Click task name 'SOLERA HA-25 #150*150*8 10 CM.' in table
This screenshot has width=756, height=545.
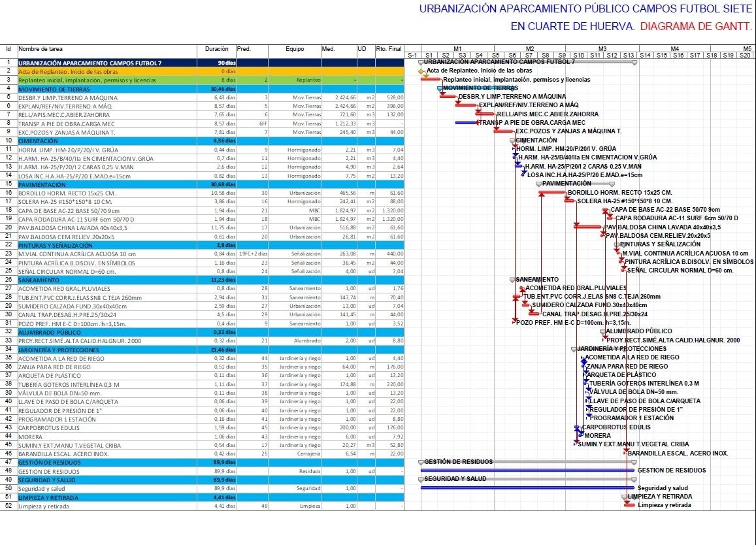pos(65,202)
